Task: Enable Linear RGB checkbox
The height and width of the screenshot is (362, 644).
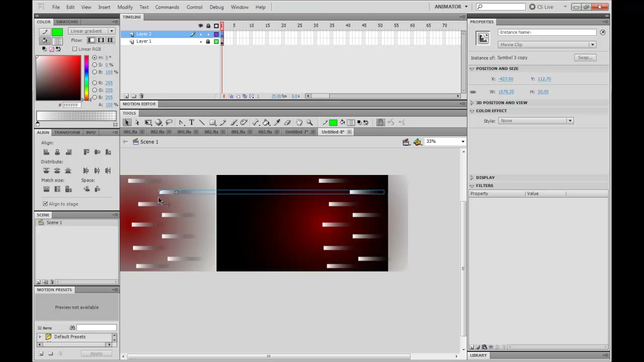Action: coord(74,49)
